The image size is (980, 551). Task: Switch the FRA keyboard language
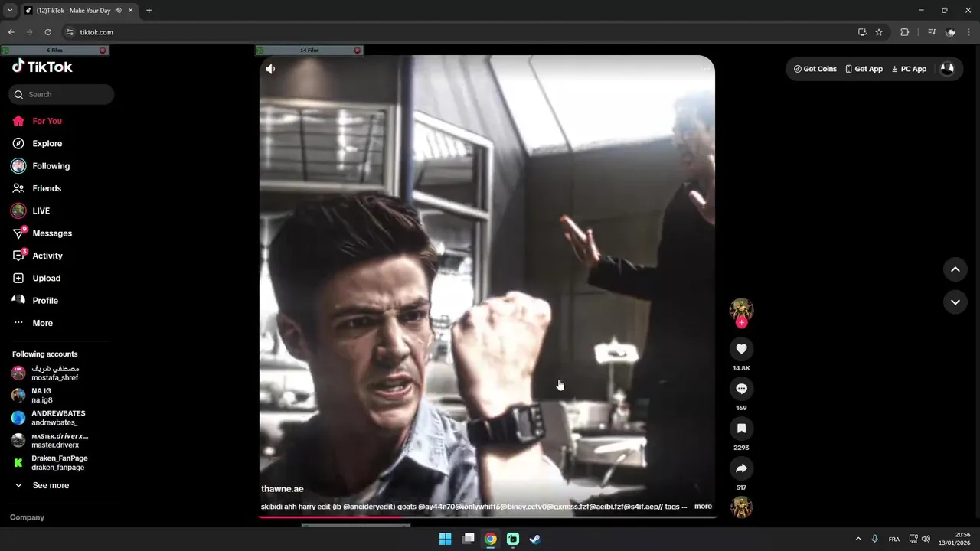point(893,539)
